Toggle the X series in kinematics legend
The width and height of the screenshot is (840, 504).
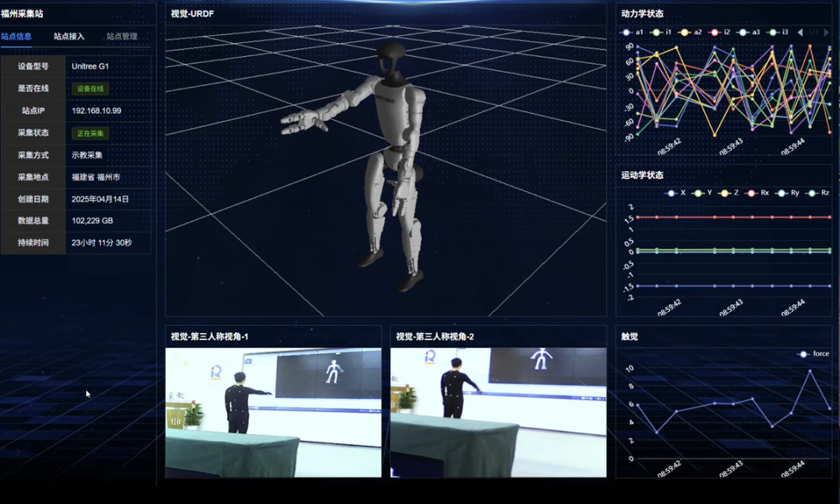[x=677, y=193]
